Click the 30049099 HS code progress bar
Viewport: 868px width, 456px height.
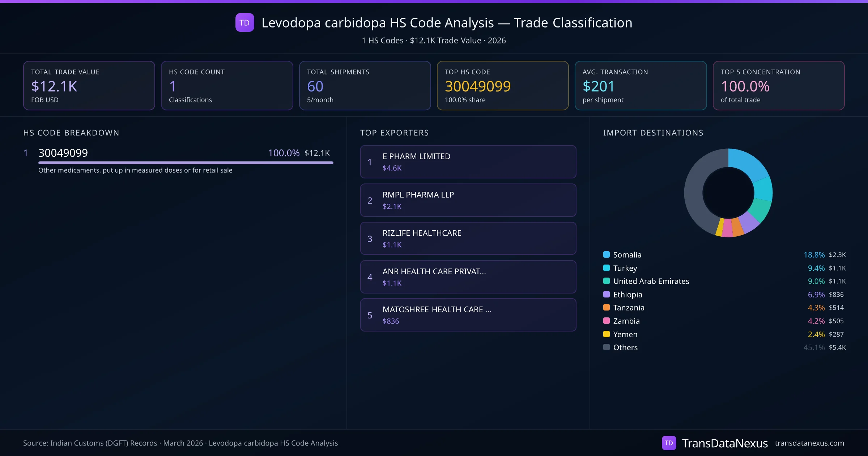(186, 163)
